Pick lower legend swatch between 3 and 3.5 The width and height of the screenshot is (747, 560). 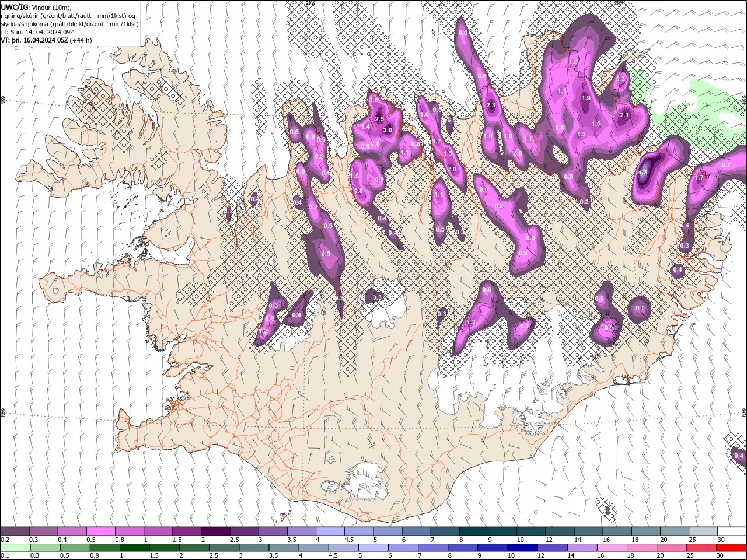click(254, 548)
